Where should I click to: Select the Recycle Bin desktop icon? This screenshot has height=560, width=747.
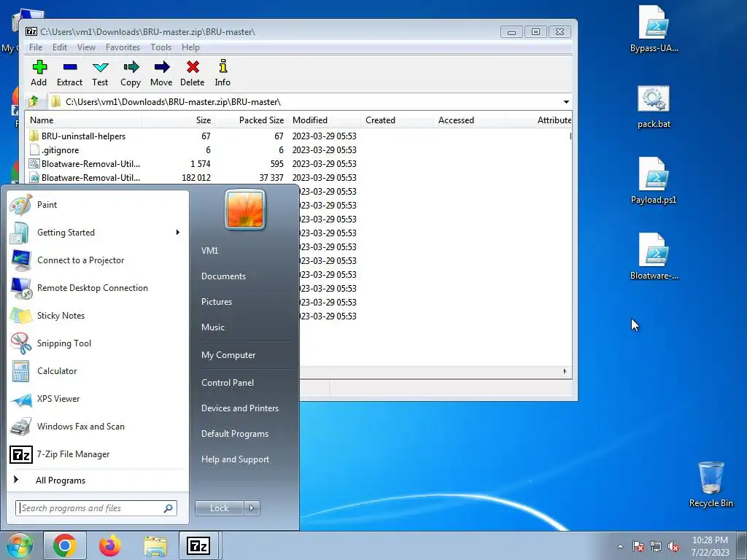[711, 484]
